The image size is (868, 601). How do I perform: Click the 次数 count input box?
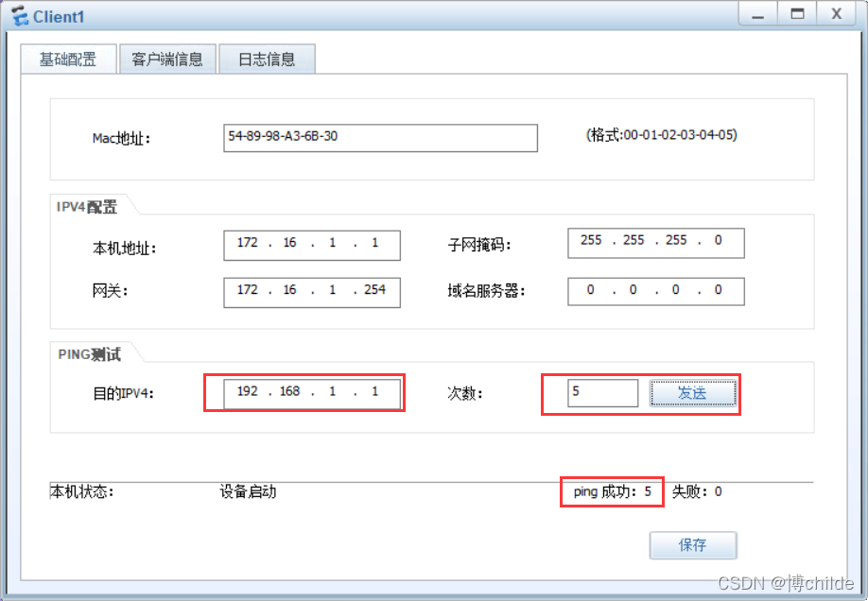pyautogui.click(x=603, y=393)
